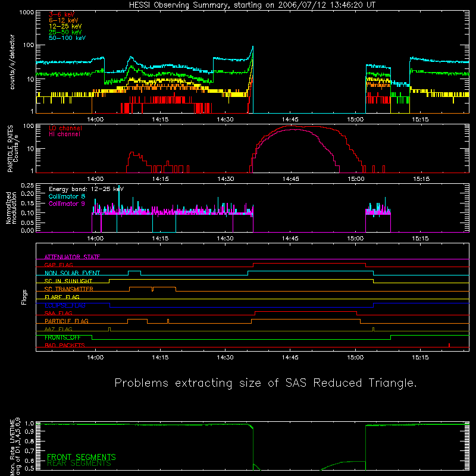Click the SAA_FLAG label

click(x=58, y=313)
